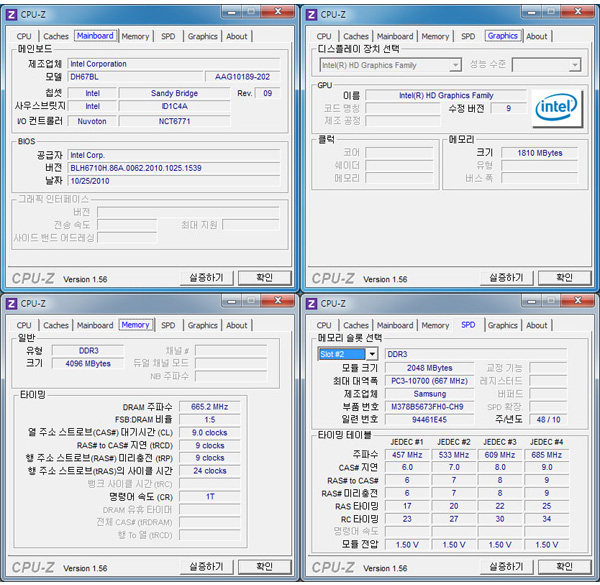This screenshot has height=585, width=600.
Task: Click the JEDEC #1 457 MHz frequency cell
Action: pos(407,455)
